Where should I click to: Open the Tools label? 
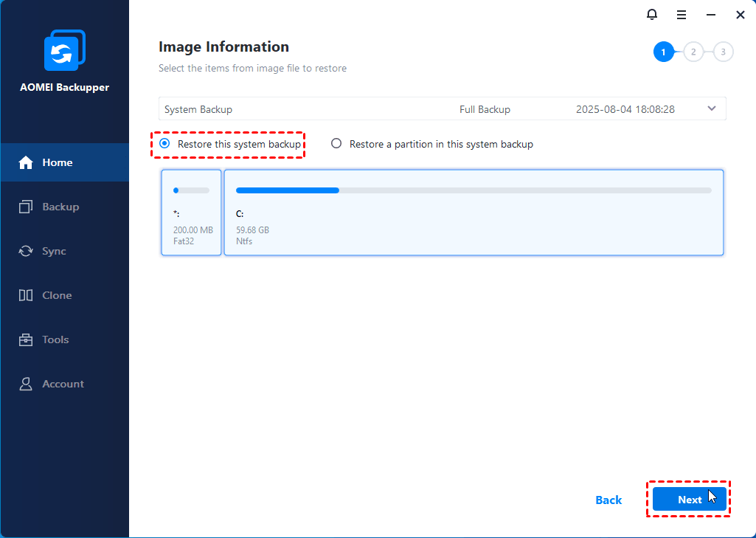coord(55,339)
